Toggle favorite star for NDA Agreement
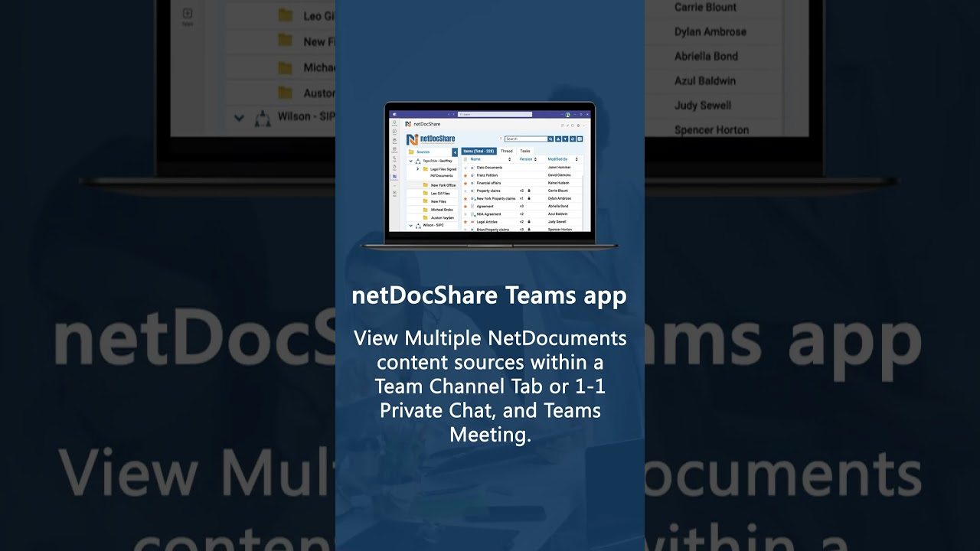980x551 pixels. [465, 214]
